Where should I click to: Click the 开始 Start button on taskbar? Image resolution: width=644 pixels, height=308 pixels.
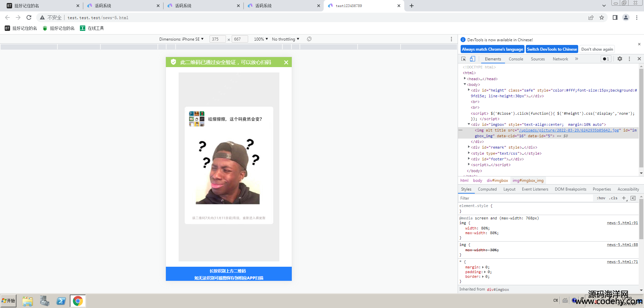[8, 301]
